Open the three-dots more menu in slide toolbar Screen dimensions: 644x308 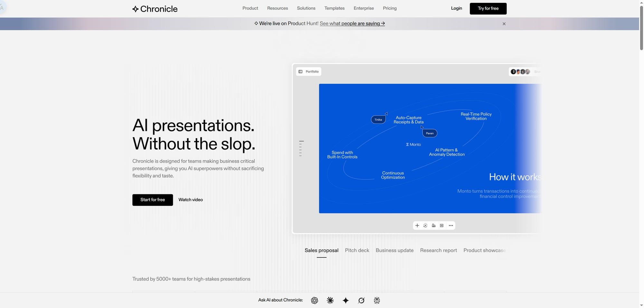[451, 226]
